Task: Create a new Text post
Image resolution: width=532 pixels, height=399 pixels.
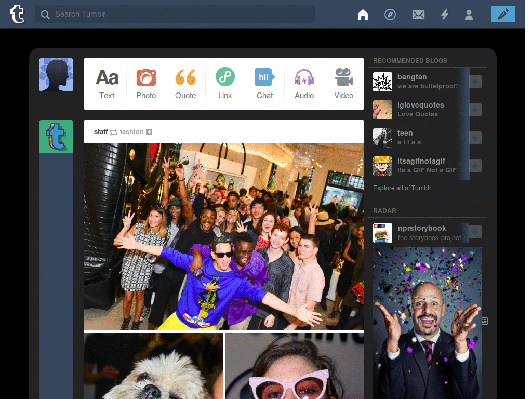Action: click(x=107, y=84)
